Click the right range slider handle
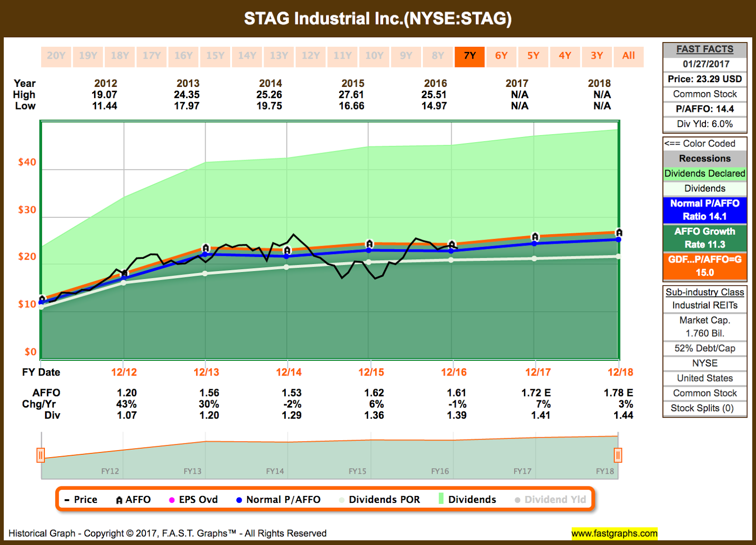Image resolution: width=756 pixels, height=545 pixels. click(x=618, y=455)
